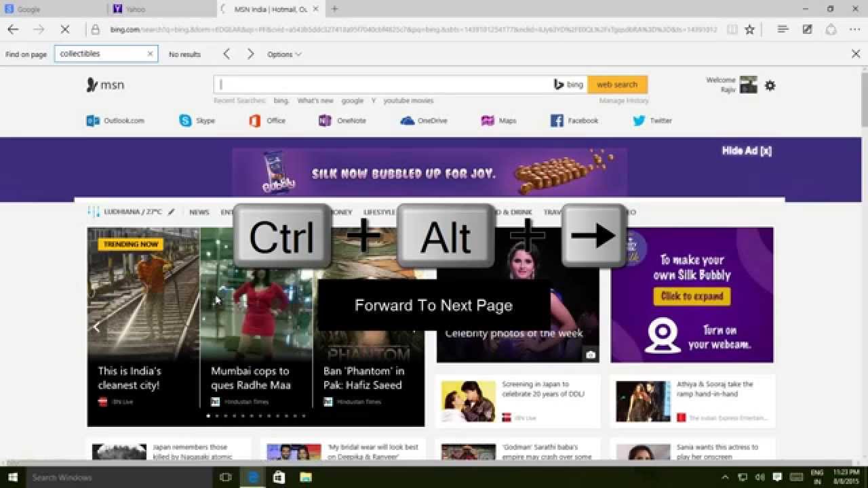Hide the chocolate banner ad
The width and height of the screenshot is (868, 488).
(747, 150)
